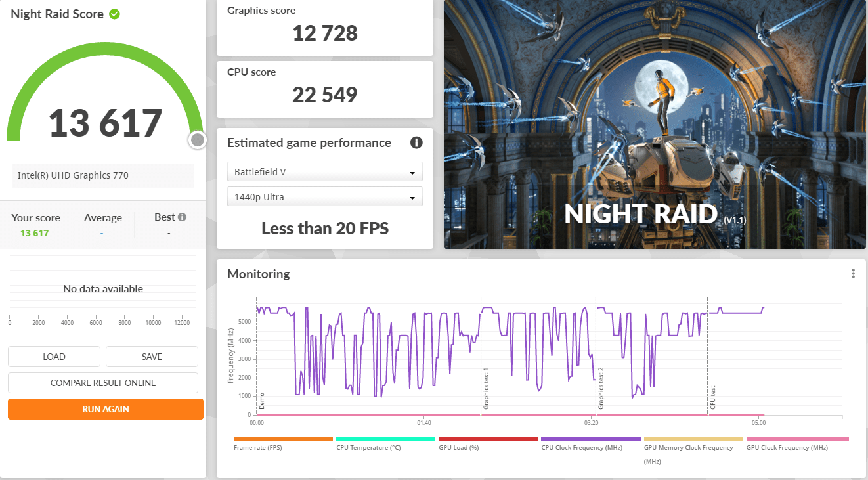Click the CPU score value 22 549
Screen dimensions: 868x480
pos(325,95)
